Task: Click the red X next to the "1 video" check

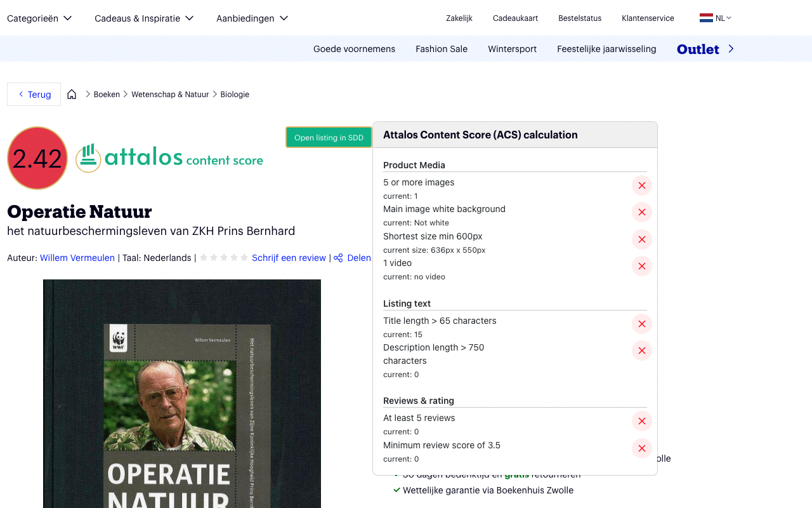Action: pyautogui.click(x=641, y=266)
